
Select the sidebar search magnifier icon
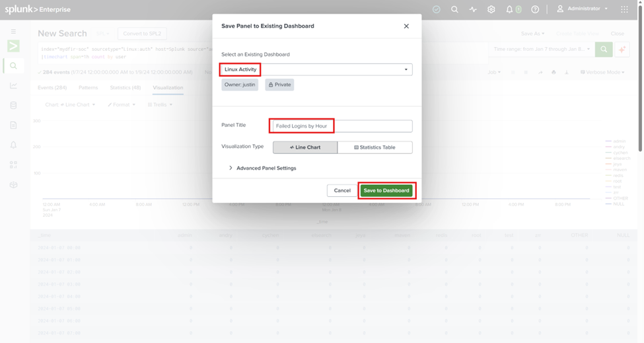(14, 65)
